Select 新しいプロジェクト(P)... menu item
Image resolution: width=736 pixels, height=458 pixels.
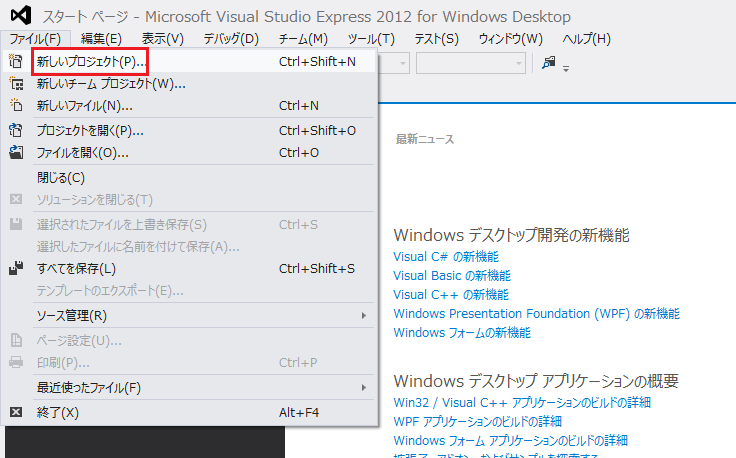(x=190, y=61)
